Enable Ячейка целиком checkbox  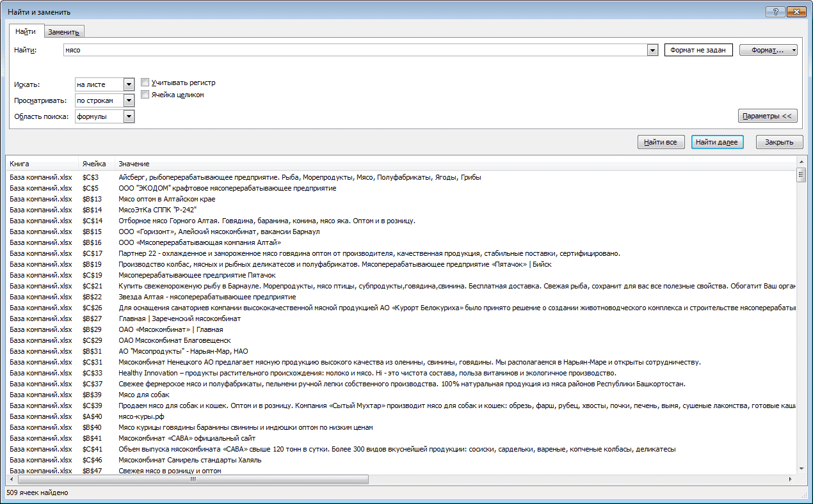[x=145, y=95]
